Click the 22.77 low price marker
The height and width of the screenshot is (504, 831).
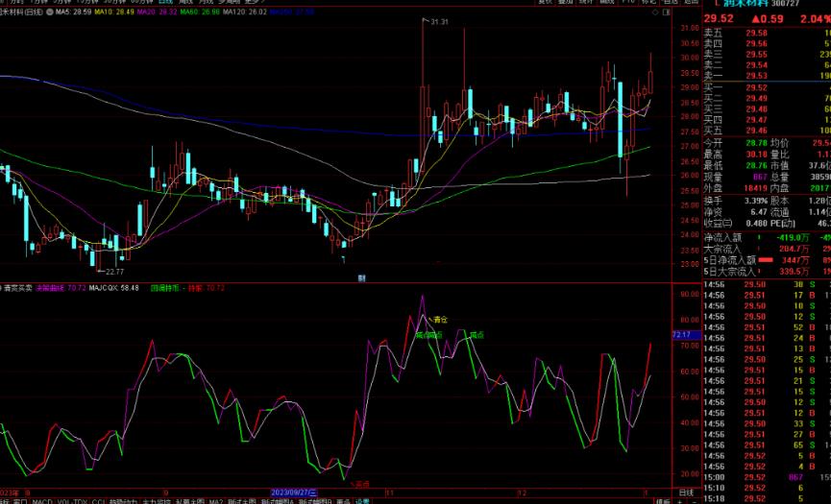(114, 272)
